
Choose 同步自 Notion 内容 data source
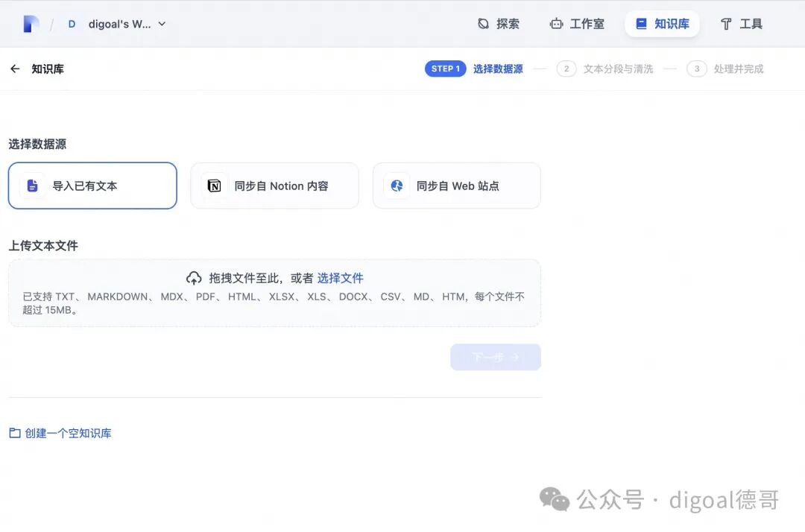coord(274,186)
